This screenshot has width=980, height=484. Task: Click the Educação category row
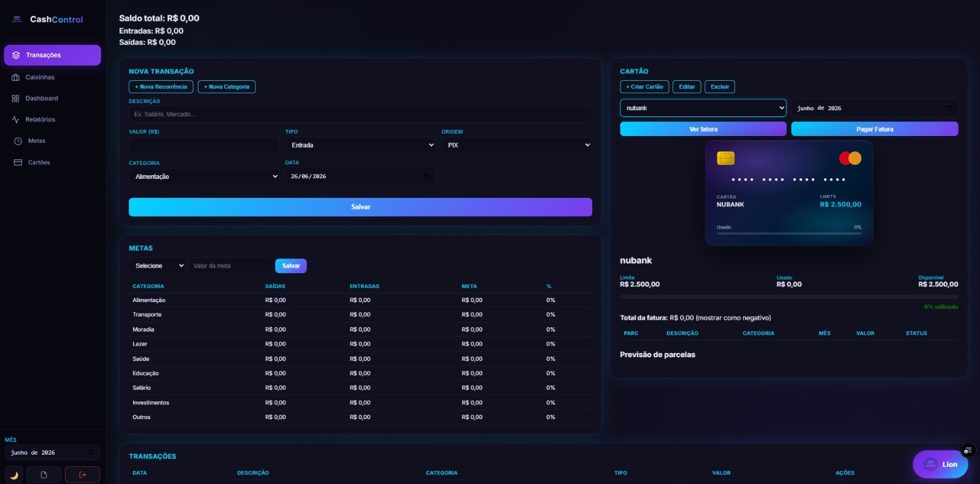[x=360, y=374]
